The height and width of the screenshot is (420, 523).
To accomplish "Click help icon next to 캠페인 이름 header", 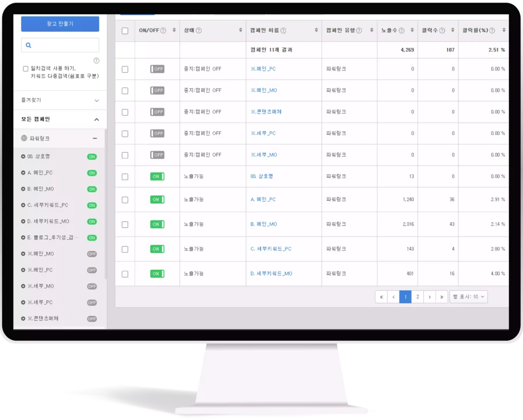I will click(x=283, y=31).
